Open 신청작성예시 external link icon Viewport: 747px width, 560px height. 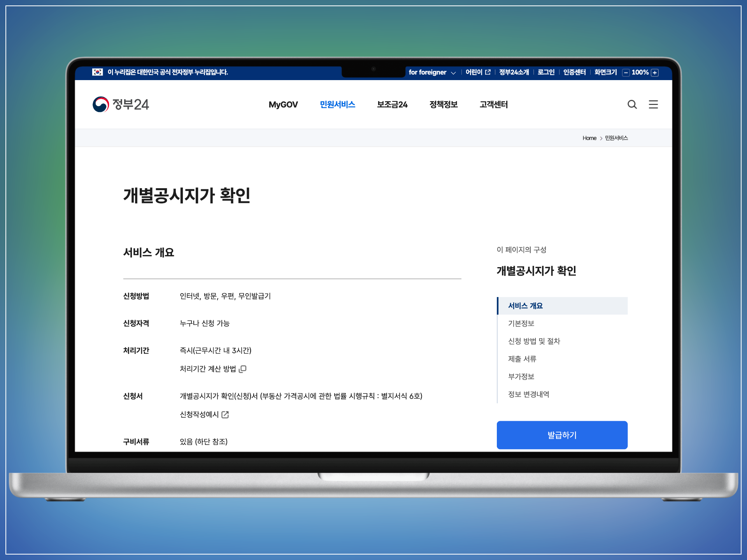click(225, 415)
